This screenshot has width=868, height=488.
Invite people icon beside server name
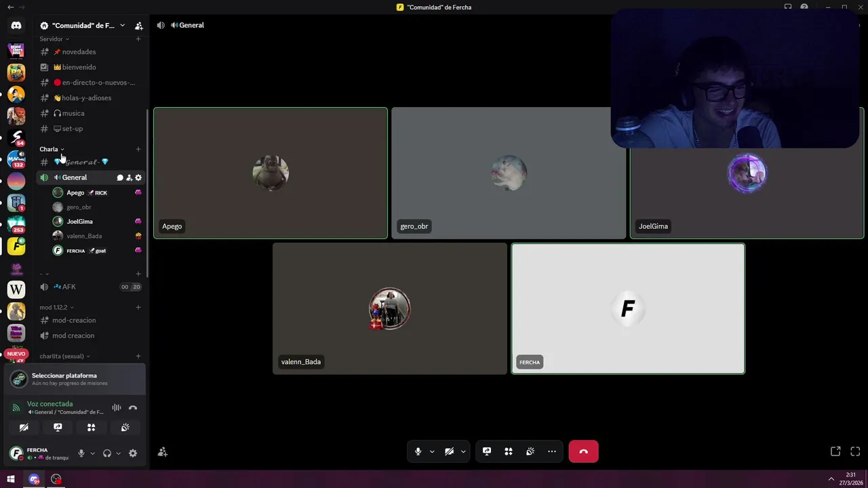[x=139, y=26]
